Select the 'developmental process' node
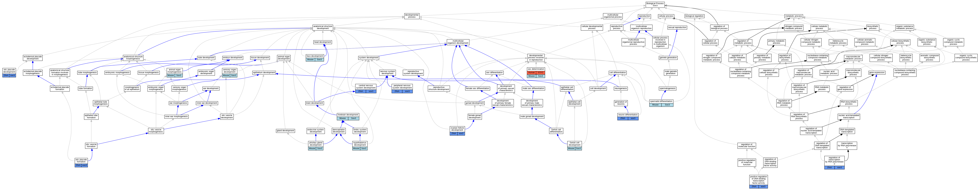The width and height of the screenshot is (980, 190). 412,16
